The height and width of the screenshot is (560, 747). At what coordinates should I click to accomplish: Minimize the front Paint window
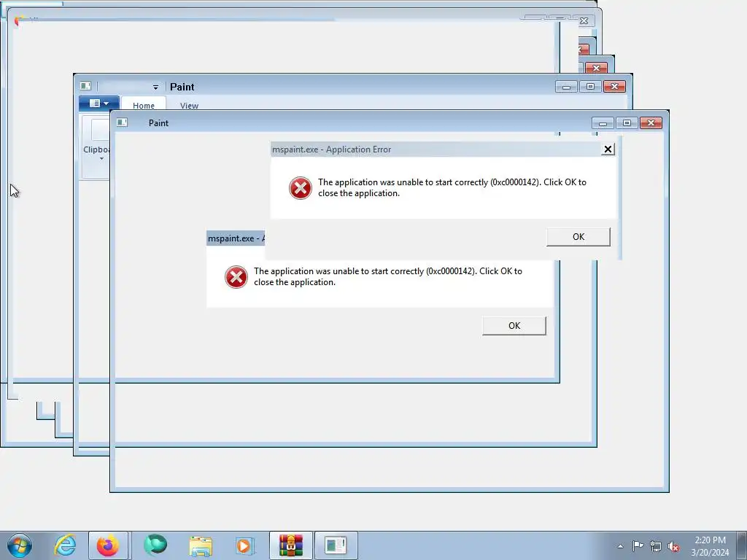(603, 123)
